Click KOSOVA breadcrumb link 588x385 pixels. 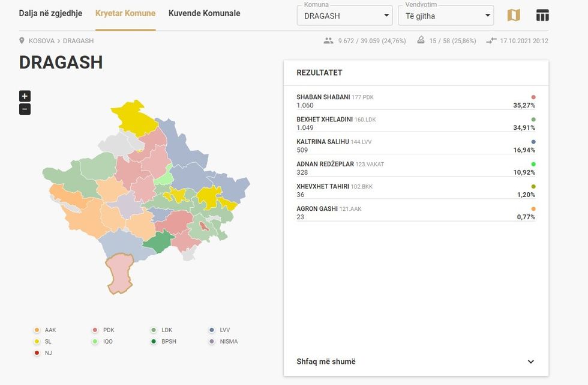tap(41, 41)
